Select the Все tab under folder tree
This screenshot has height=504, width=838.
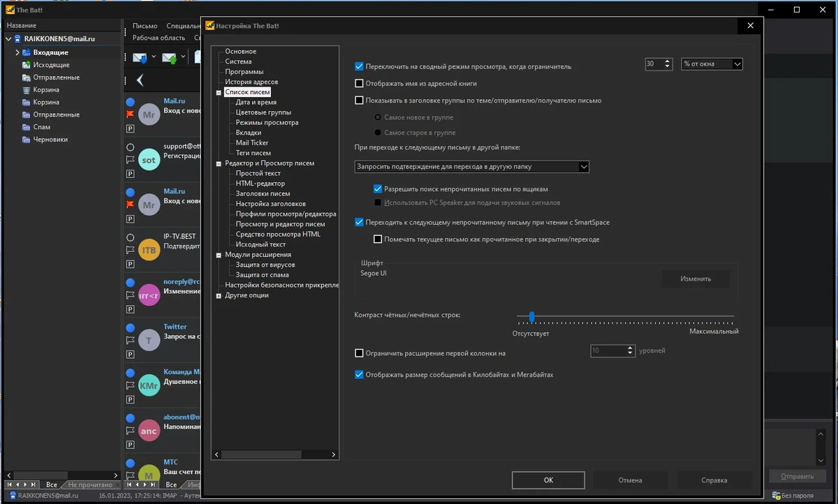coord(52,484)
